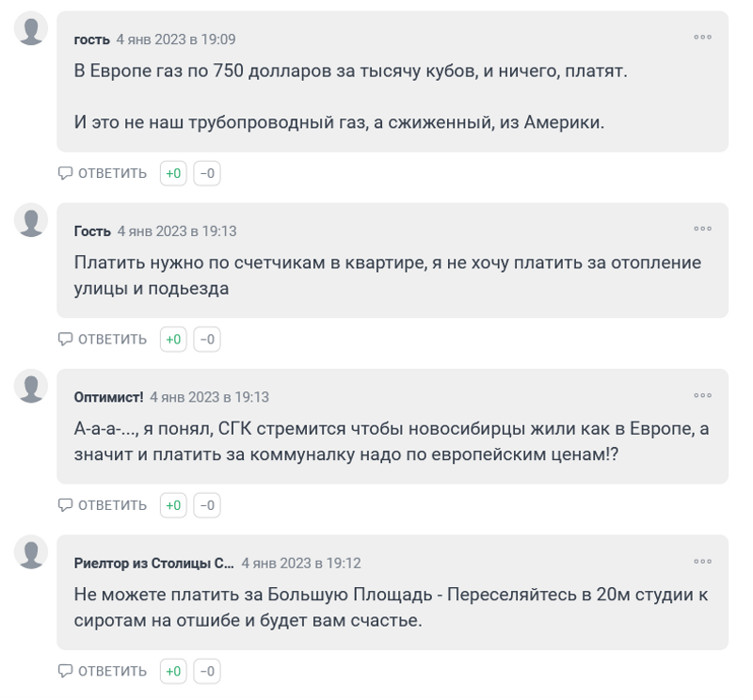753x700 pixels.
Task: Open the three-dot menu on Оптимист!'s comment
Action: tap(702, 396)
